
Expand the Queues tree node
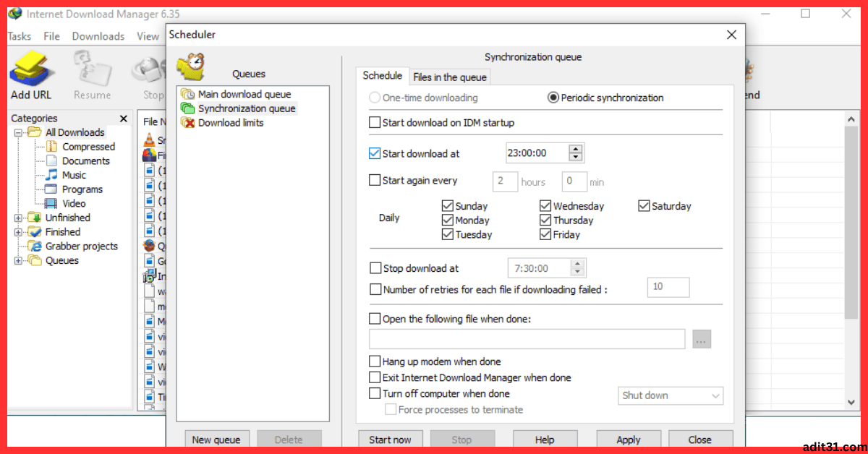[x=18, y=260]
